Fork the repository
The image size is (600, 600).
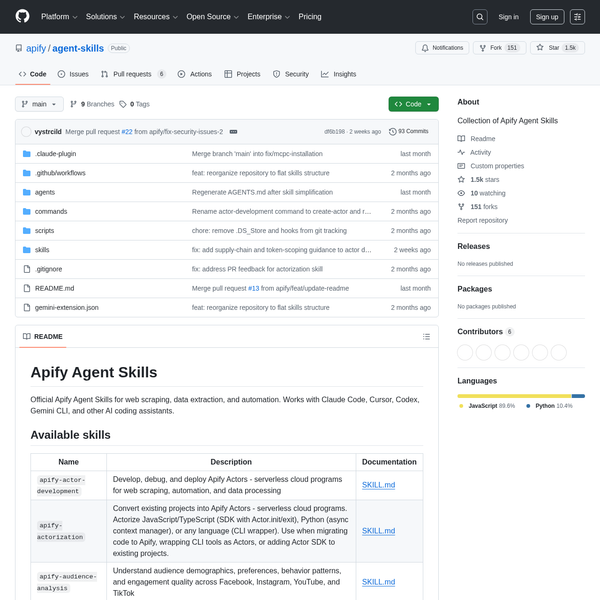pyautogui.click(x=499, y=48)
